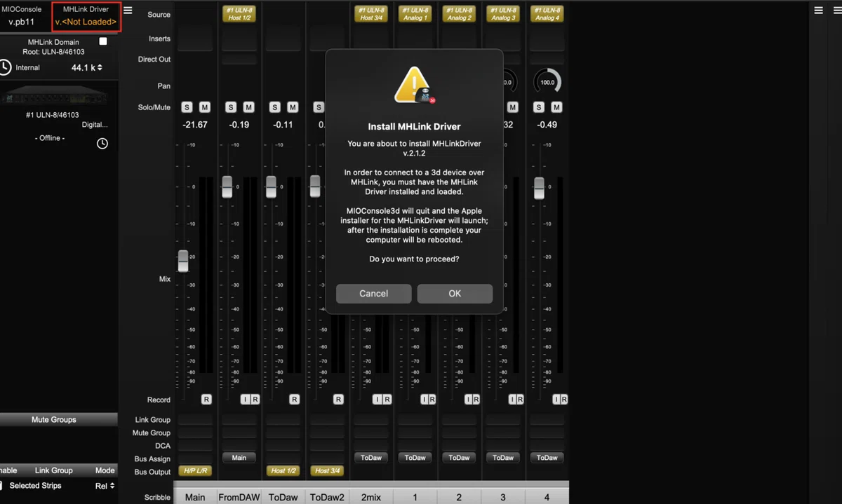This screenshot has height=504, width=842.
Task: Mute the Main strip
Action: coord(204,107)
